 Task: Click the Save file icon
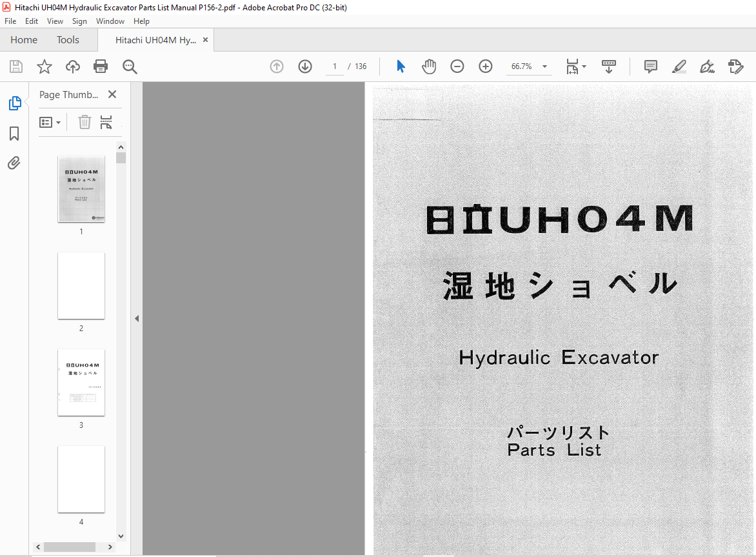click(16, 66)
